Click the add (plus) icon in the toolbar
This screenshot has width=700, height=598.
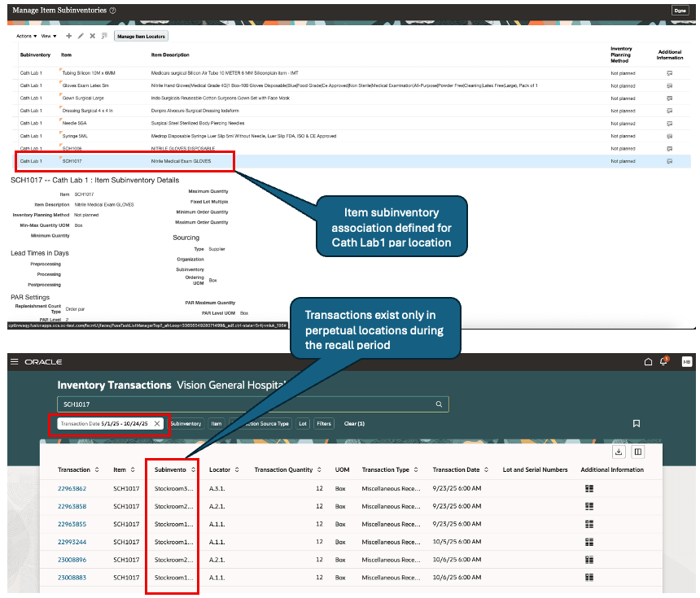(68, 36)
